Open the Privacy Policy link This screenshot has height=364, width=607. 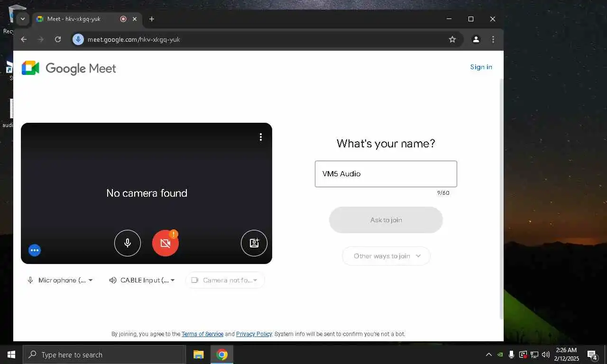(x=254, y=334)
